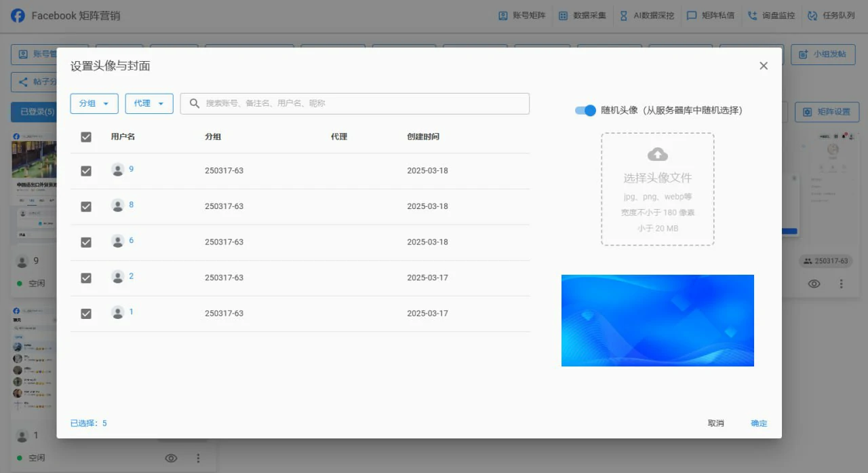
Task: Open the 数据采集 tool in top bar
Action: pos(583,15)
